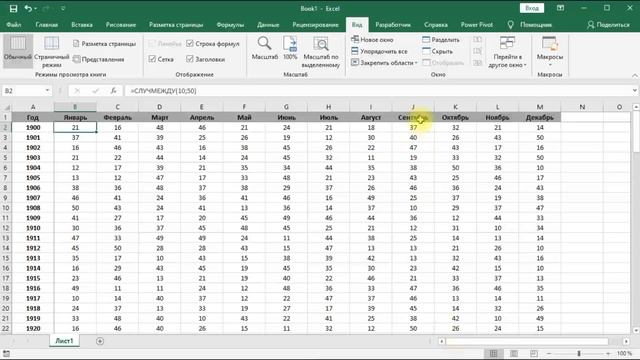
Task: Open the Справка tab
Action: coord(436,24)
